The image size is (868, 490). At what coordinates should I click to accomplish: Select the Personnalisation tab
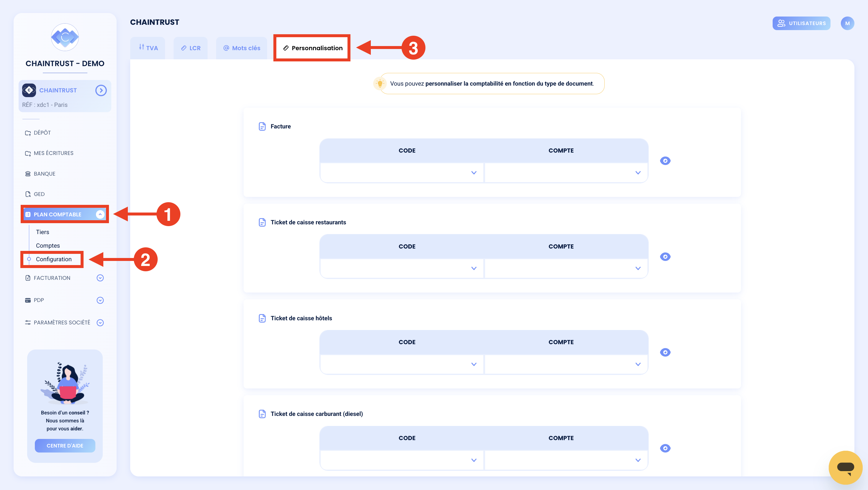[312, 48]
